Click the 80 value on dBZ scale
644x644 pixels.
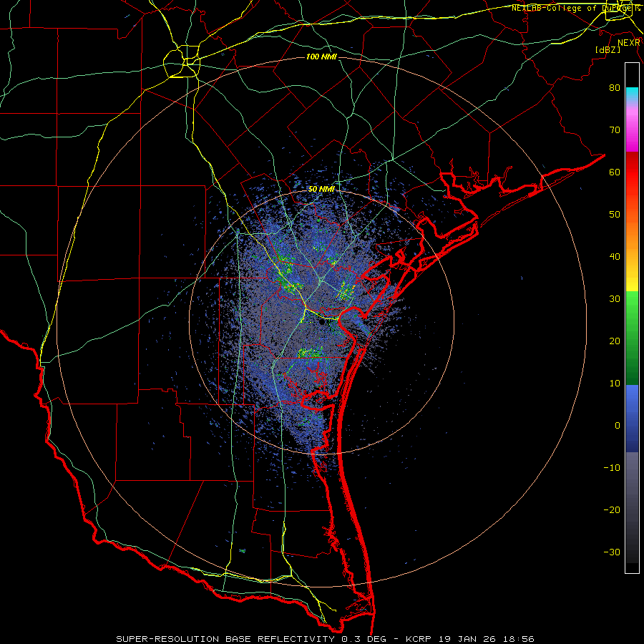[615, 87]
